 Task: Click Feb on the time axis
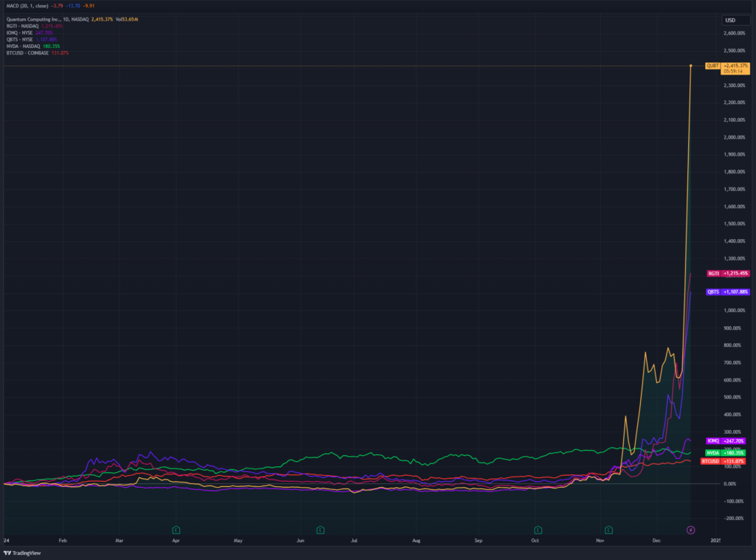coord(63,541)
